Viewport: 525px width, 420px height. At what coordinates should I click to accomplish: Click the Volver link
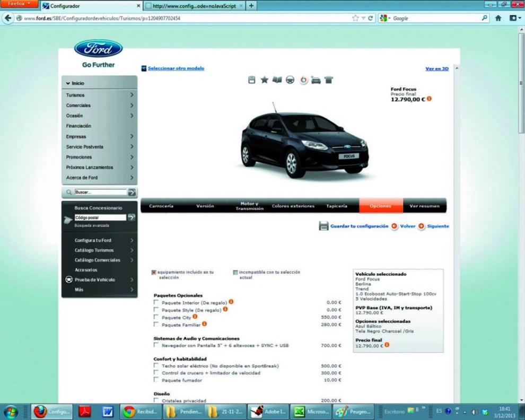coord(407,226)
